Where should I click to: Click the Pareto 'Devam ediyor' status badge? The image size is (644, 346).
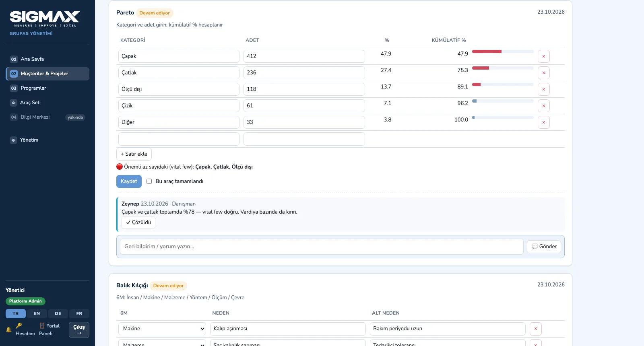(x=155, y=13)
